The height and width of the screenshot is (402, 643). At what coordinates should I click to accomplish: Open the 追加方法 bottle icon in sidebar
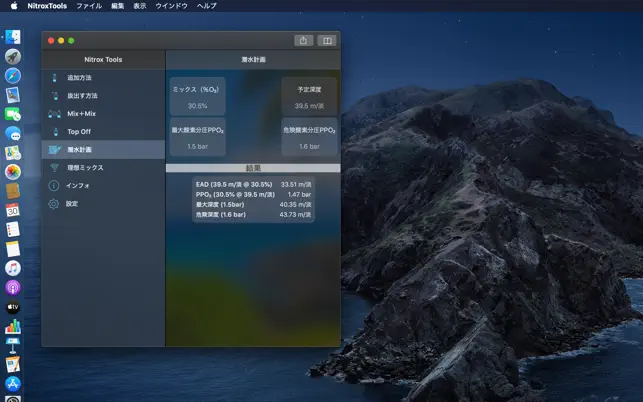[55, 78]
